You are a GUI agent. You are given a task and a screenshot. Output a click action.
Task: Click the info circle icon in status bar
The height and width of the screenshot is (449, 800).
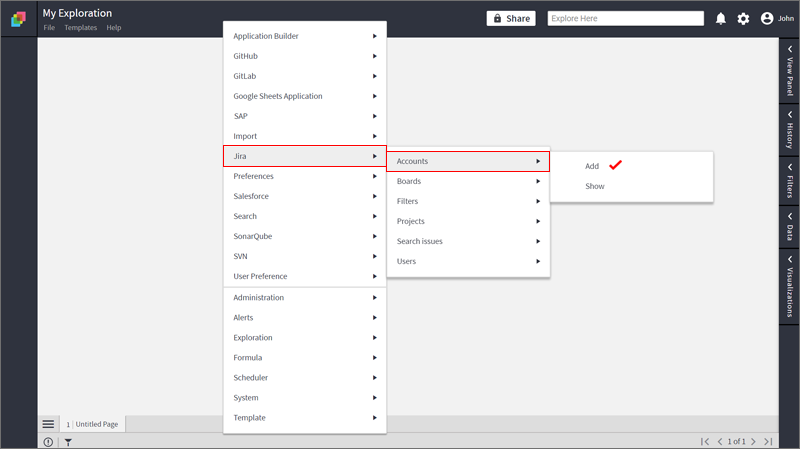click(48, 442)
